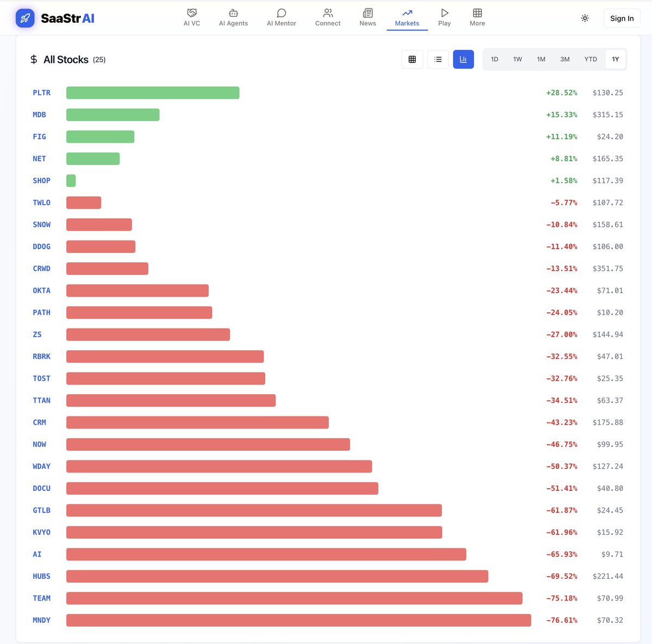Open the NET ticker link
Viewport: 652px width, 644px height.
tap(39, 159)
